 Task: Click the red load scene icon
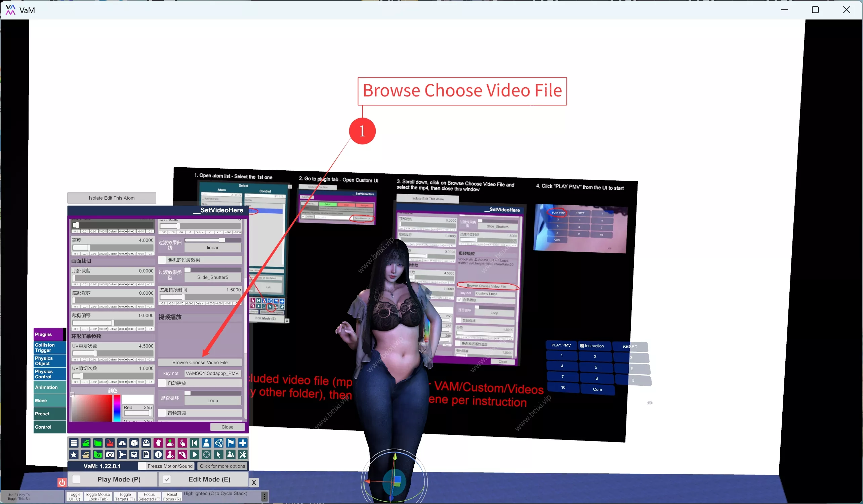pos(110,443)
